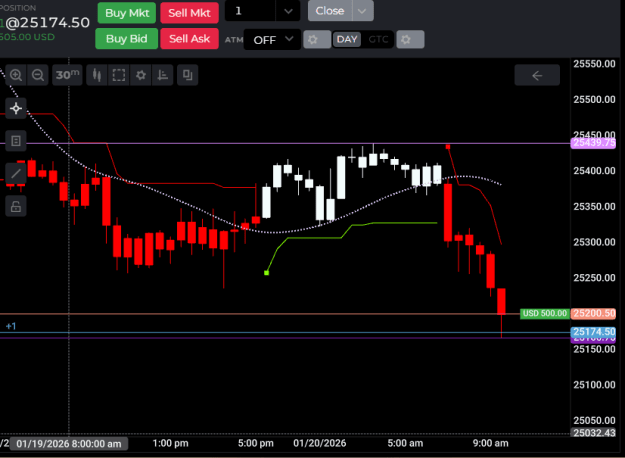Click the 9:00 am time axis label
625x458 pixels.
coord(490,443)
